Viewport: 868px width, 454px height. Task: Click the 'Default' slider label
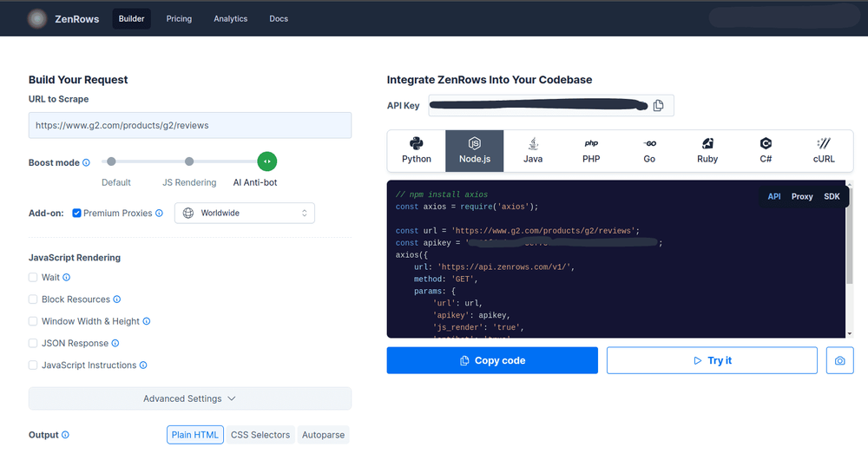pos(116,182)
